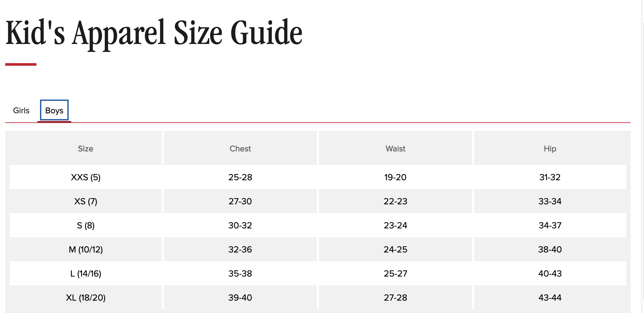This screenshot has width=644, height=313.
Task: Click the Kid's Apparel Size Guide heading
Action: pyautogui.click(x=154, y=33)
